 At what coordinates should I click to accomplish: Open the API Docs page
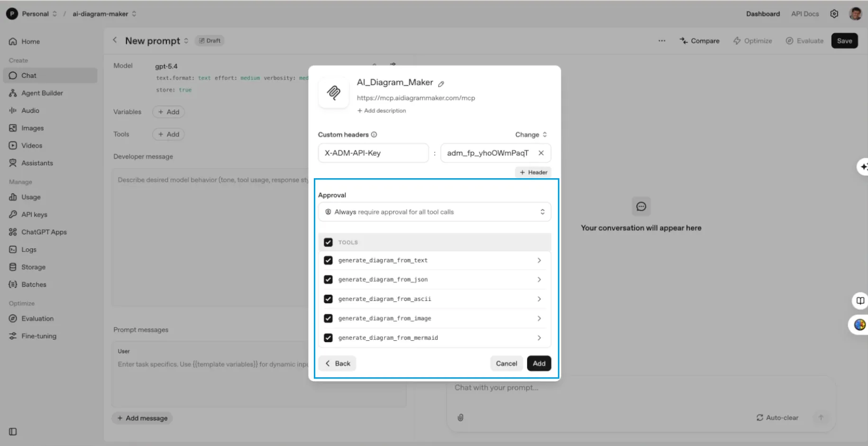(804, 14)
